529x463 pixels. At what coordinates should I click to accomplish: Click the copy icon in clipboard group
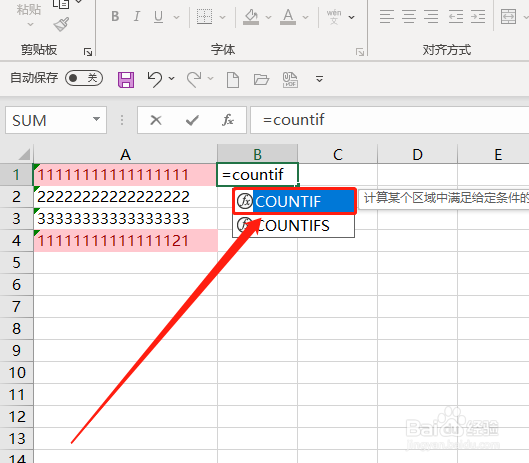click(x=61, y=3)
